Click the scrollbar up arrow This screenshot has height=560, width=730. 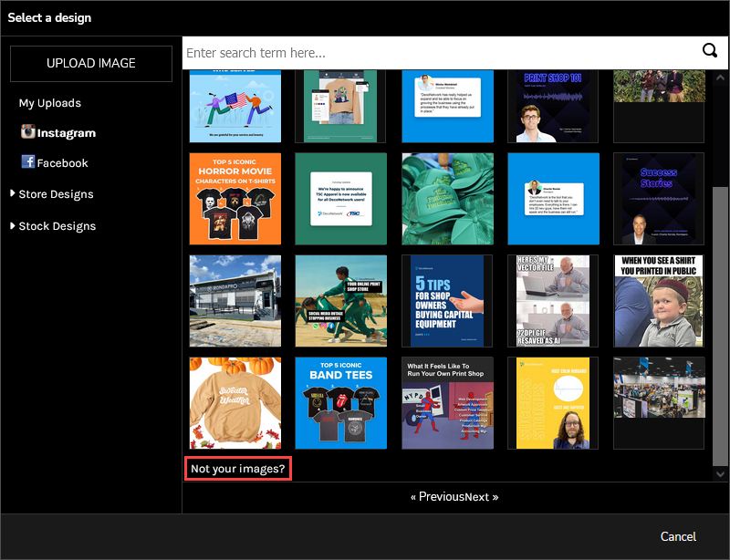point(720,78)
